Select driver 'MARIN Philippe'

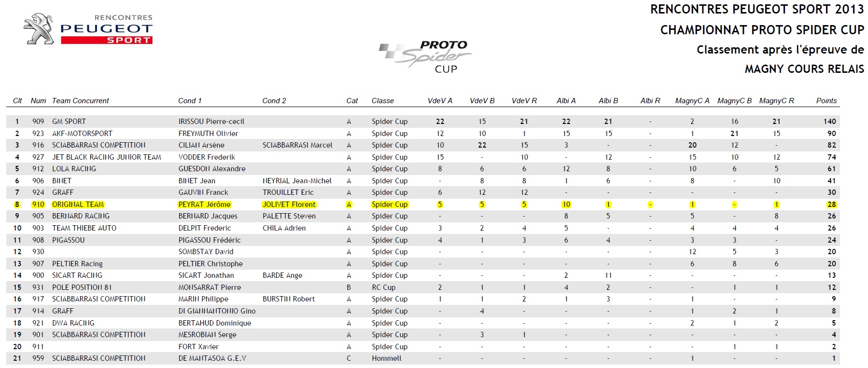pos(203,299)
